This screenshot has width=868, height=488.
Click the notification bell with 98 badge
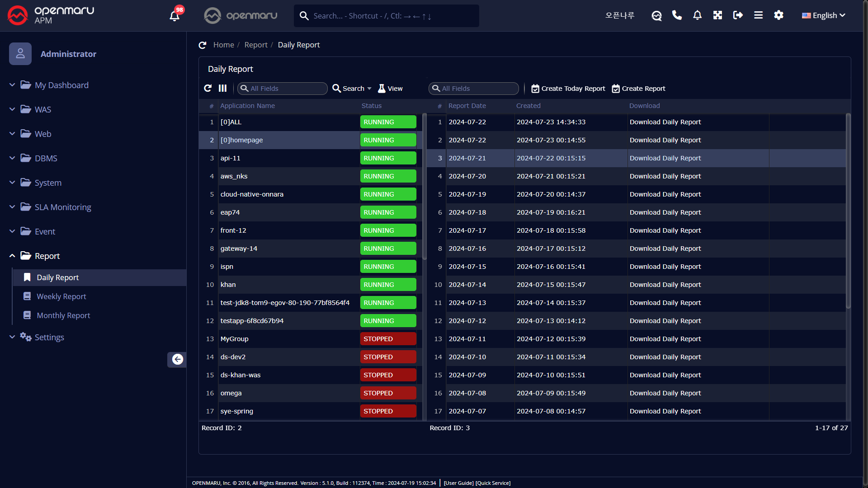click(175, 15)
